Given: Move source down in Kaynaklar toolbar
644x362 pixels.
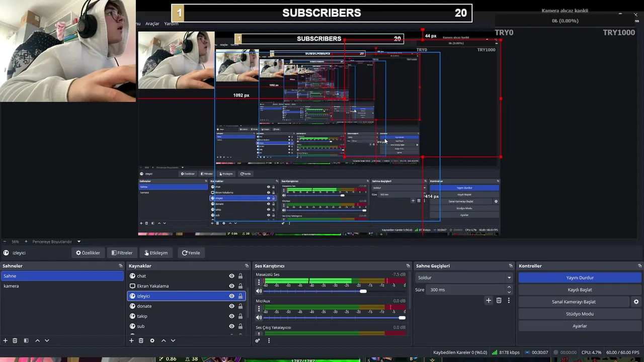Looking at the screenshot, I should click(x=173, y=340).
